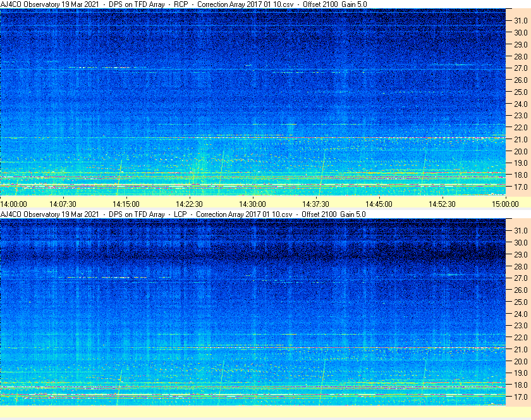Click the 15:00:00 end time label

pos(505,204)
